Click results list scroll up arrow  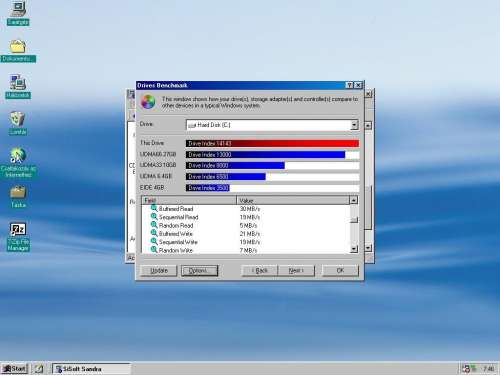354,200
